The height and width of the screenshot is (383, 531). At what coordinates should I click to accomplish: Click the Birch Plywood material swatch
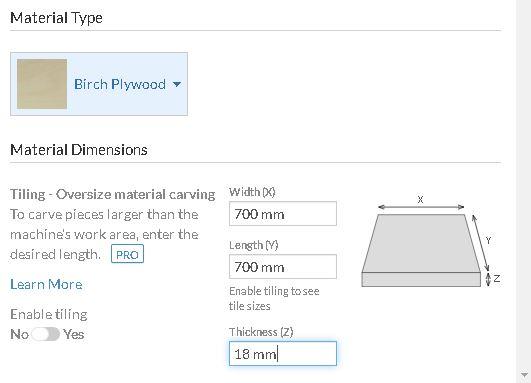(42, 84)
